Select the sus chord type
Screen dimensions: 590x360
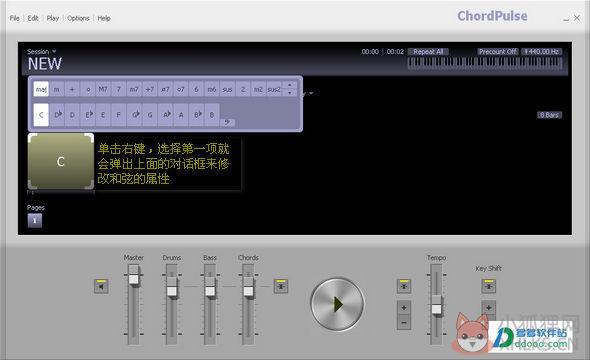click(x=227, y=89)
